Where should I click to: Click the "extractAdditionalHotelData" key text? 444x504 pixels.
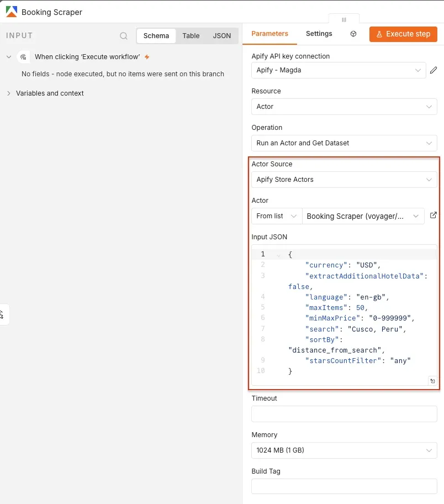click(x=364, y=276)
